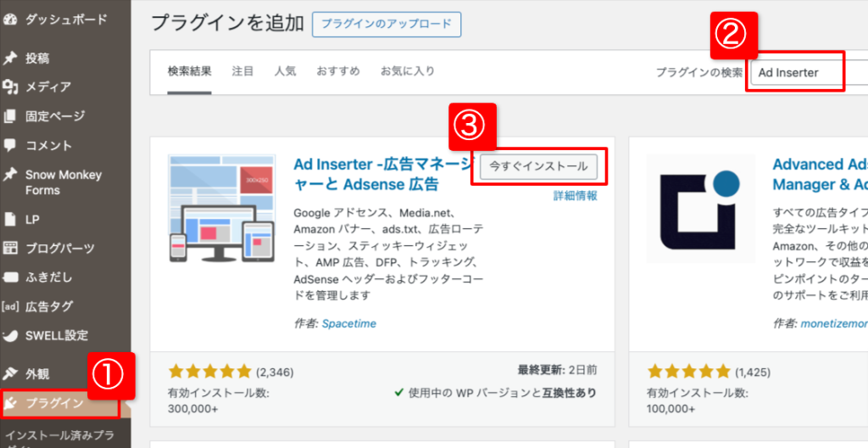This screenshot has width=868, height=448.
Task: Click the プラグインのアップロード button
Action: pyautogui.click(x=386, y=25)
